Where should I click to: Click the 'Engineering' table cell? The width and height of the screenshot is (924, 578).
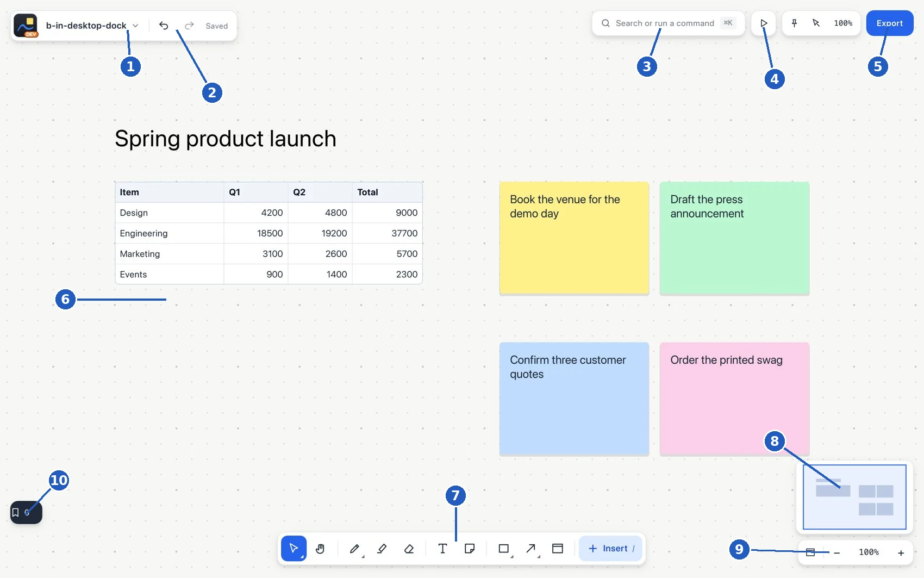tap(170, 233)
